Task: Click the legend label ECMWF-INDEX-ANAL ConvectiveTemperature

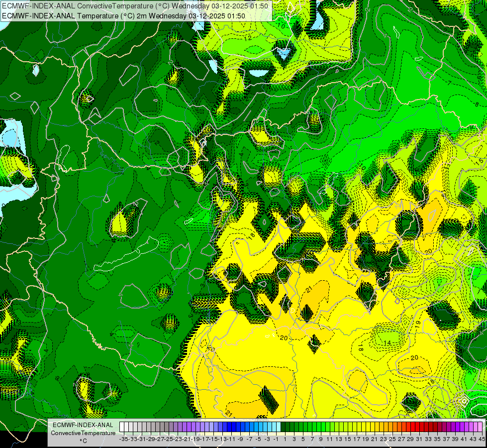Action: pos(83,429)
